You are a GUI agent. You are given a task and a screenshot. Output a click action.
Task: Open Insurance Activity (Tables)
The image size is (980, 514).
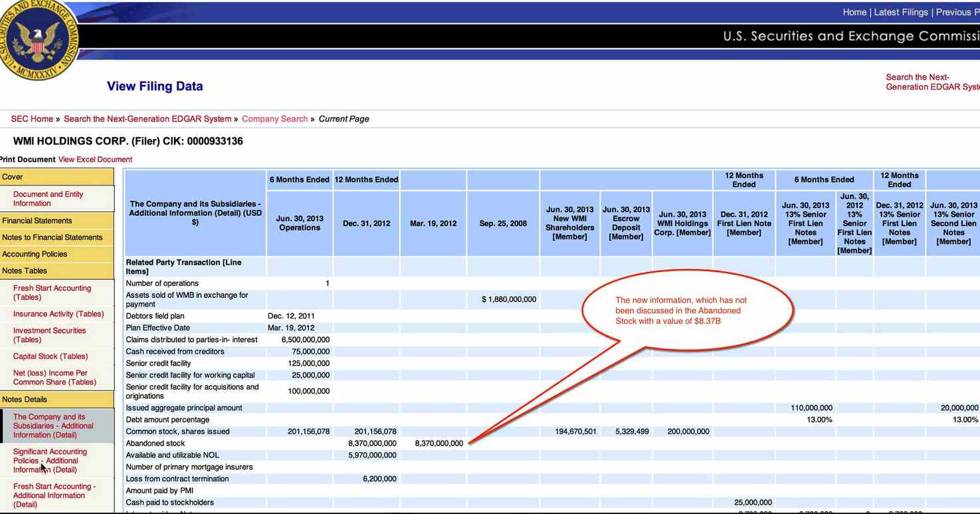pos(58,314)
